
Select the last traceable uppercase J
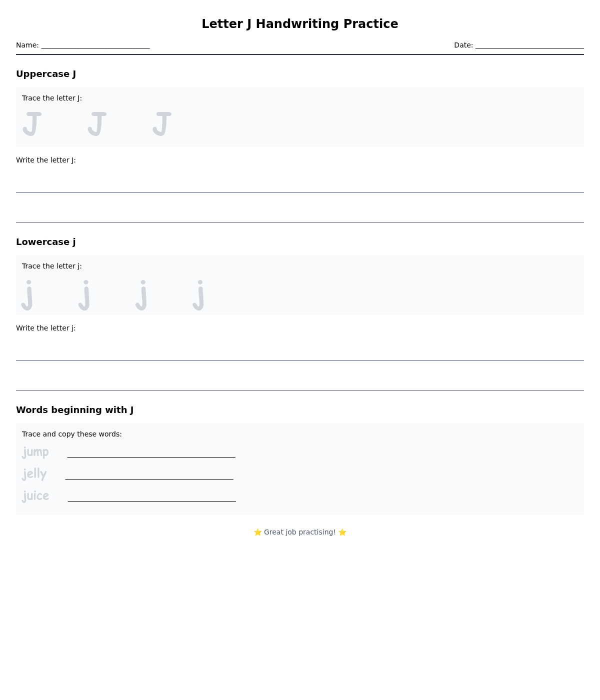pyautogui.click(x=162, y=124)
